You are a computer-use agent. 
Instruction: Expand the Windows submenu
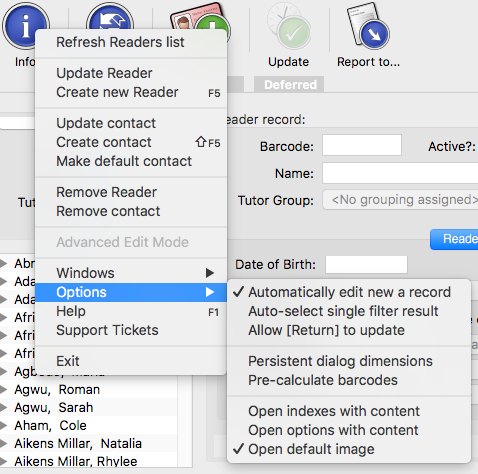click(x=131, y=273)
